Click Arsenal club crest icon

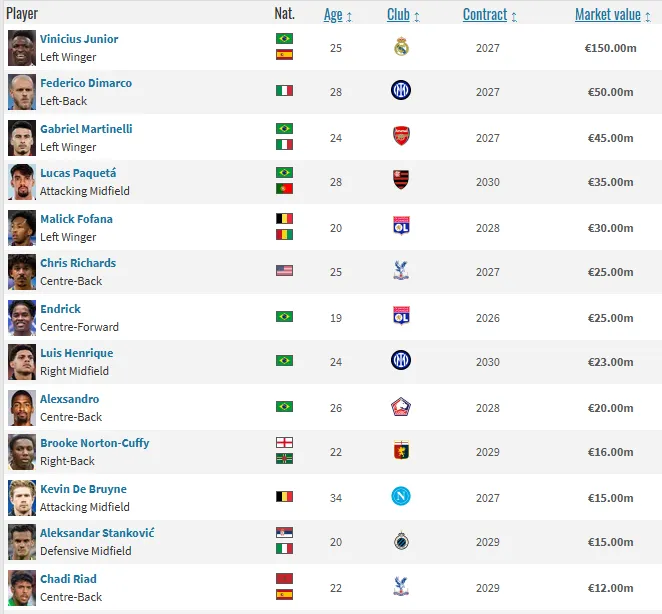(x=401, y=137)
